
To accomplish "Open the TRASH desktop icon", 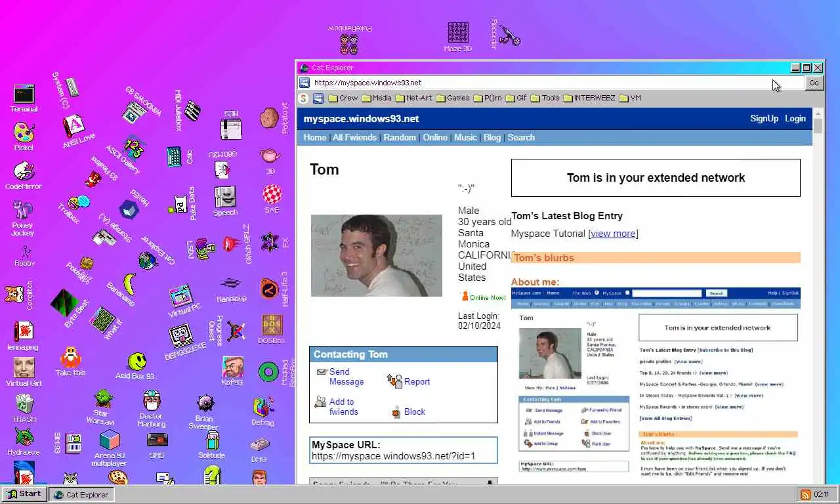I will point(24,408).
